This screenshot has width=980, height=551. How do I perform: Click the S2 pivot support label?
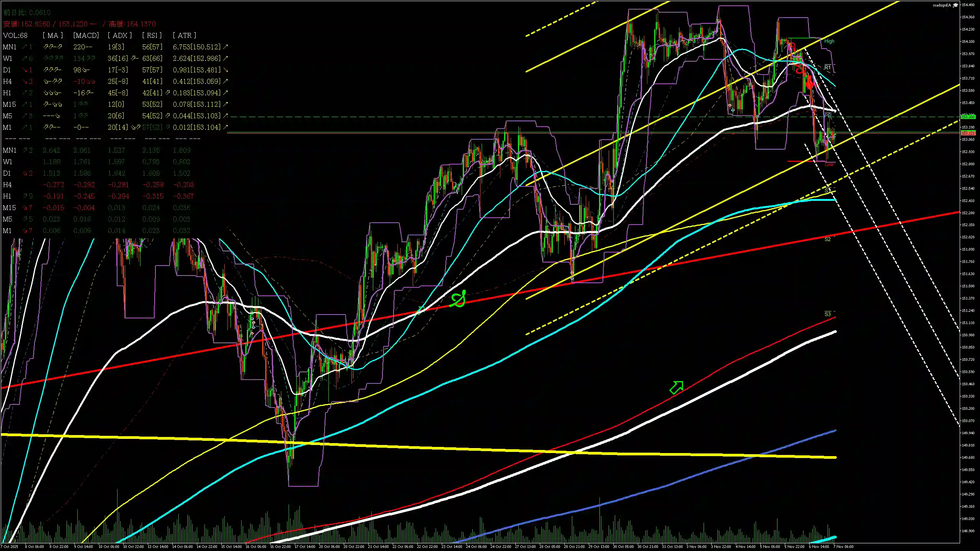tap(827, 239)
